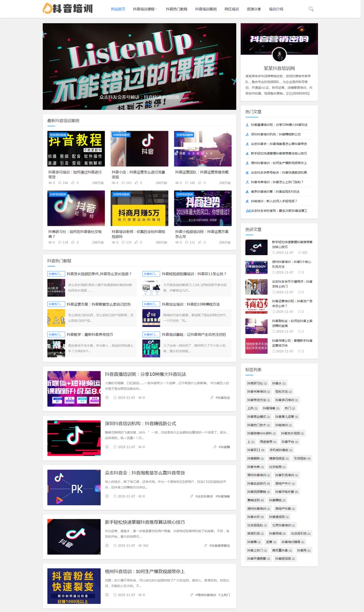Click the 抖音培训 site logo

pyautogui.click(x=68, y=8)
